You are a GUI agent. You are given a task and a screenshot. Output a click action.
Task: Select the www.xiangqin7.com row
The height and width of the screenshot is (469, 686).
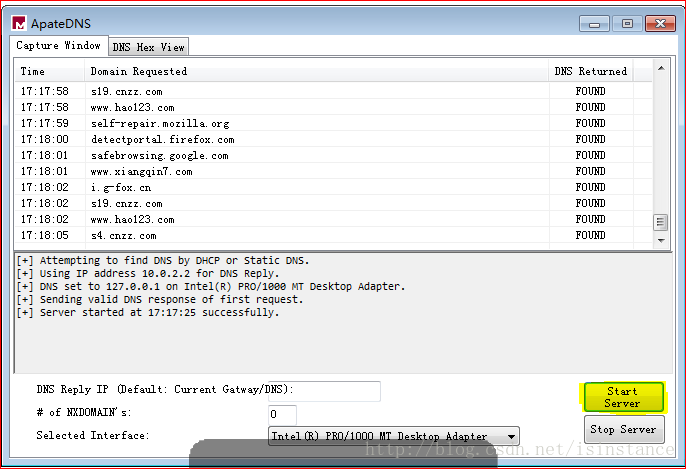tap(333, 171)
